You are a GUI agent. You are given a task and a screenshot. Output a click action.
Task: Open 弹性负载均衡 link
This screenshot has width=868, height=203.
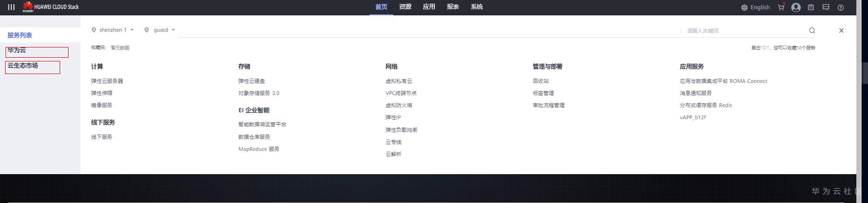point(402,130)
